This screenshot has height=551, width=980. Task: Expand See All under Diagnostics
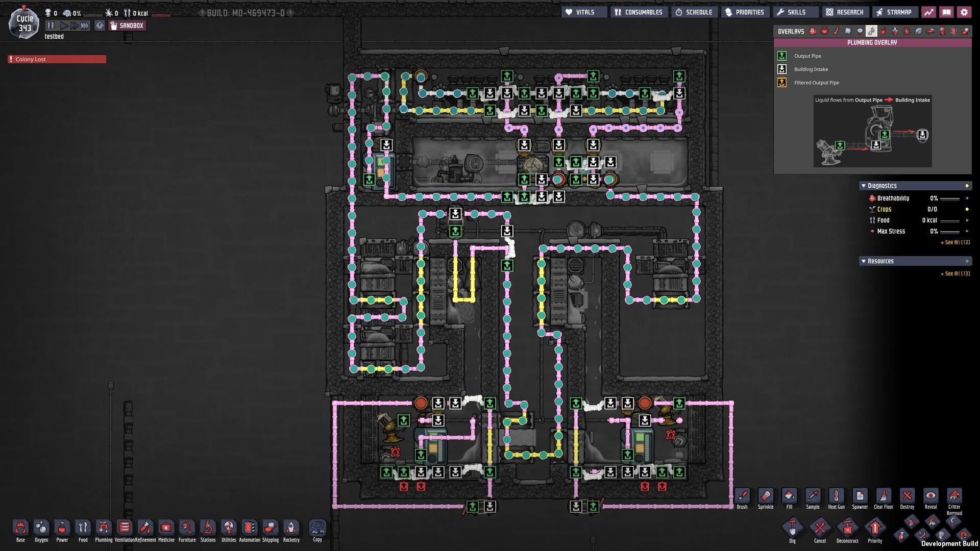[954, 242]
